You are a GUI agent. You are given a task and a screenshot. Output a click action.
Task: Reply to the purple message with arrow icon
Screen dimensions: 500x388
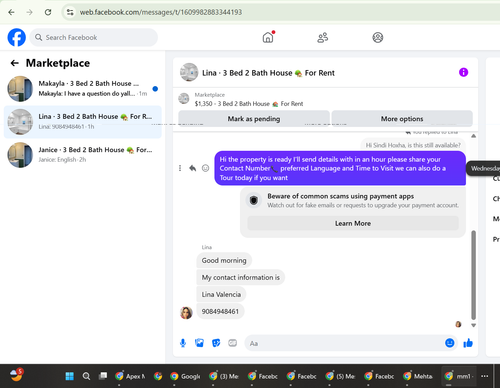pyautogui.click(x=192, y=168)
